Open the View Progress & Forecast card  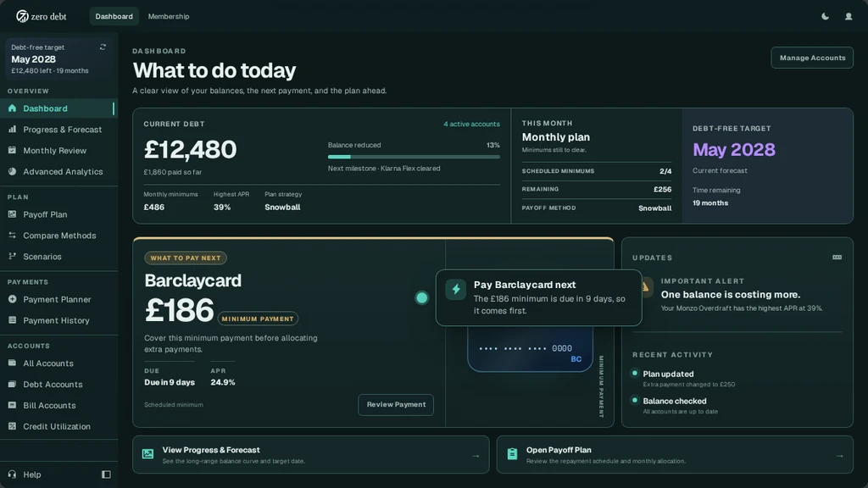pyautogui.click(x=310, y=454)
